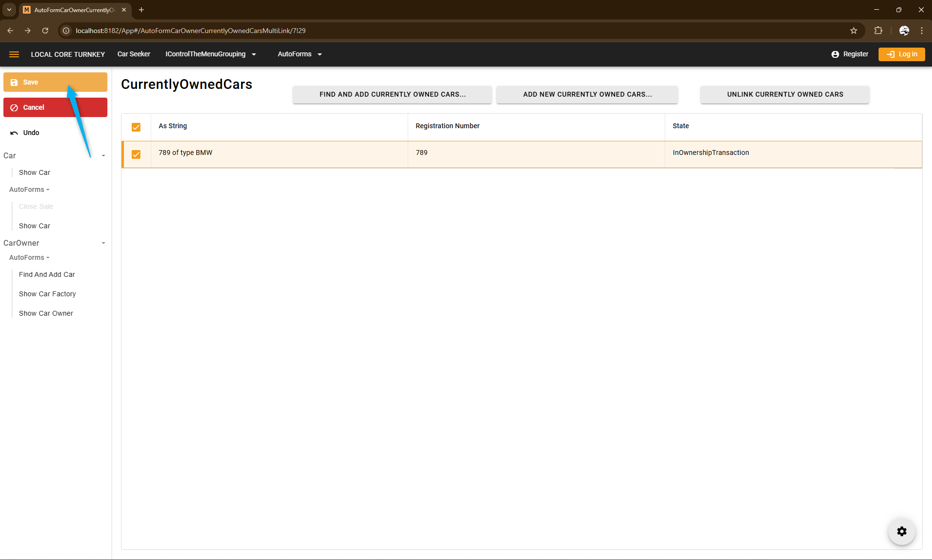
Task: Uncheck the 789 of type BMW row
Action: 136,154
